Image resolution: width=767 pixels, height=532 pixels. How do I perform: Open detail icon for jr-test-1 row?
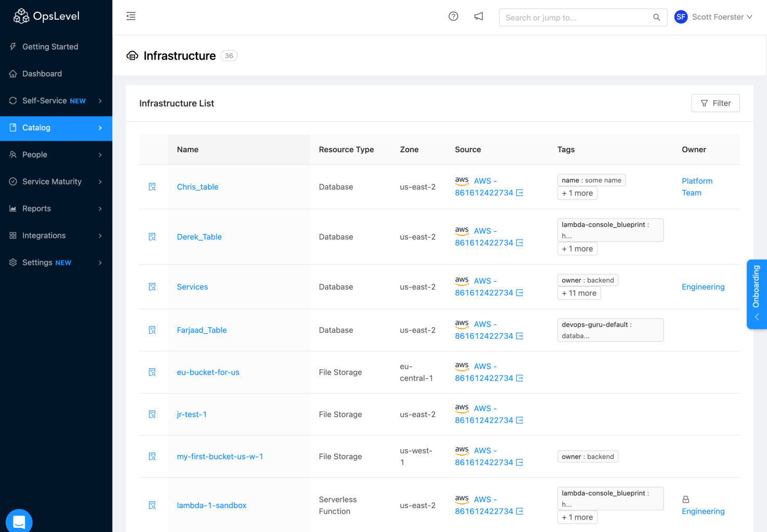click(x=152, y=414)
